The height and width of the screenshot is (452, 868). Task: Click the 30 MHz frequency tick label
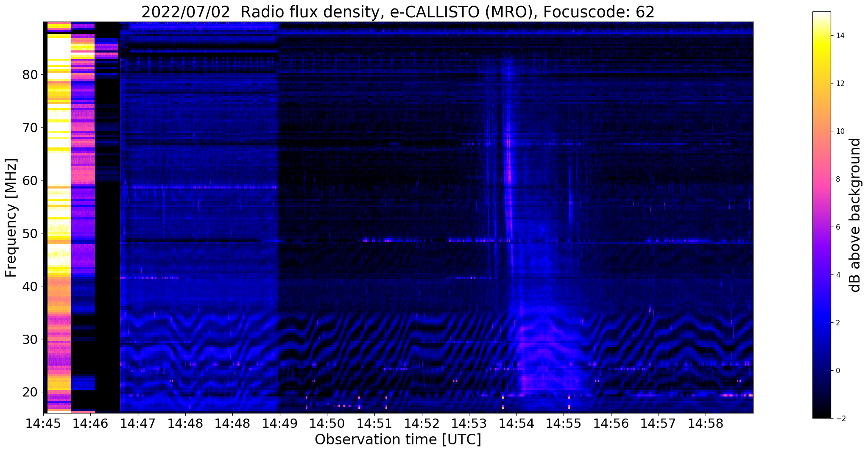(29, 340)
